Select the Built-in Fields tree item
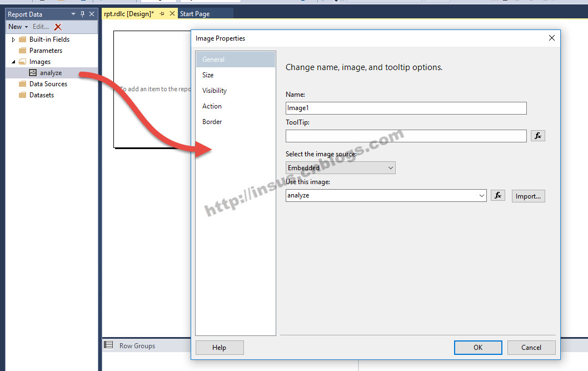 pyautogui.click(x=49, y=39)
